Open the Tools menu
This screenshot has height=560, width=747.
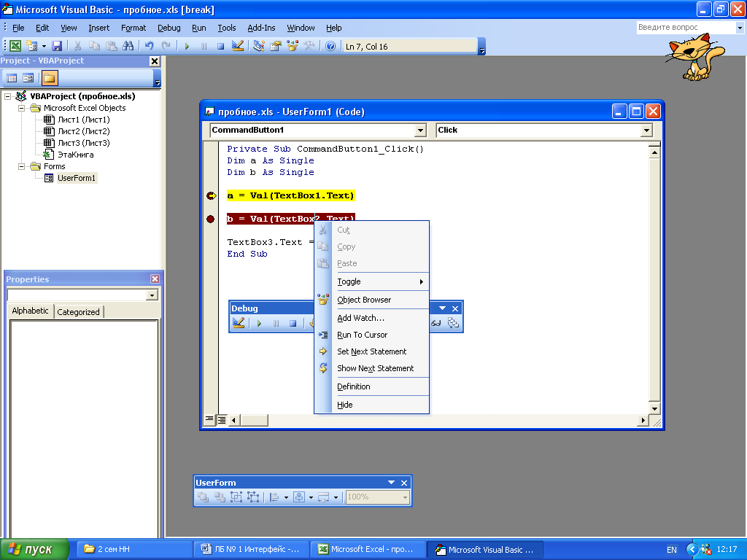(x=226, y=28)
